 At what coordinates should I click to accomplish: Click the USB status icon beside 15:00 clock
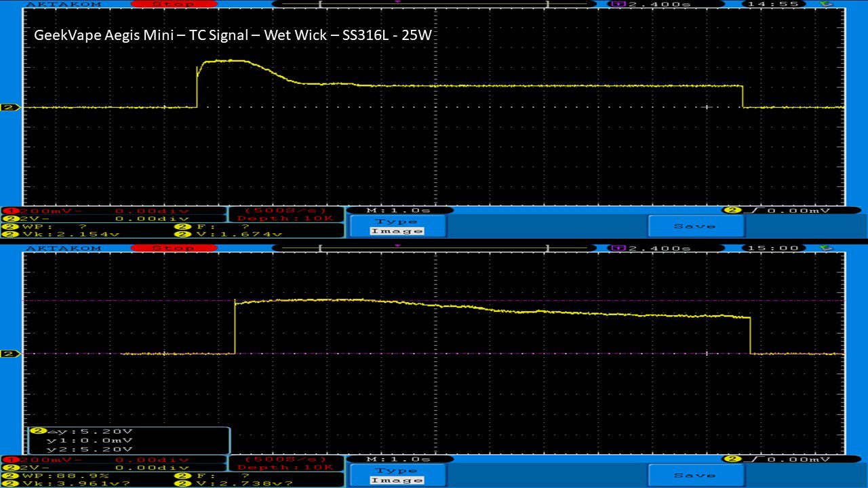click(x=825, y=248)
